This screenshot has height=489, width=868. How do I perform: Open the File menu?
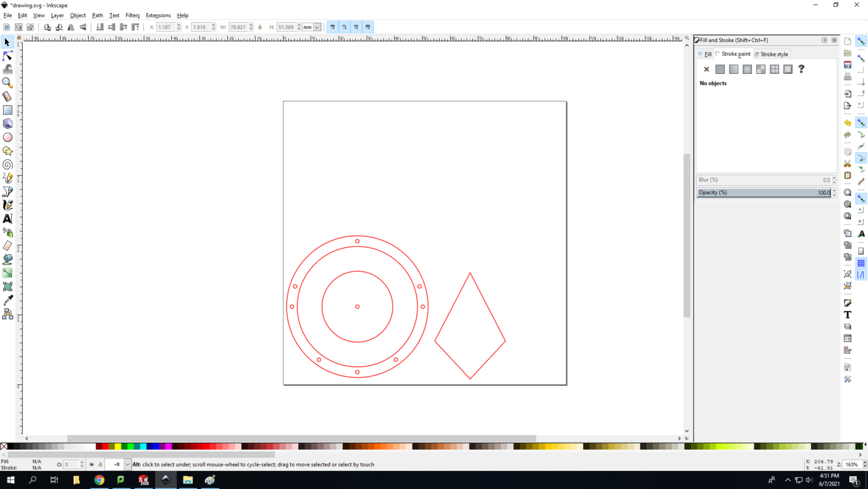click(7, 16)
